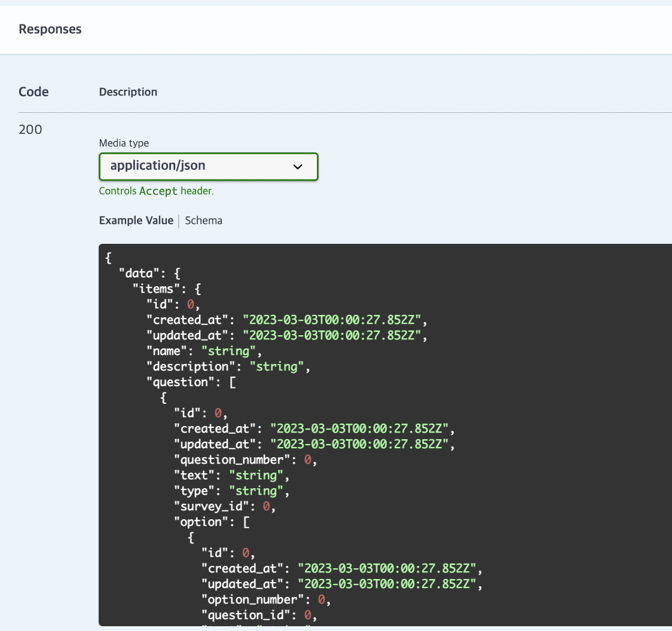Screen dimensions: 672x631
Task: Click the "text": "string" line
Action: click(231, 476)
